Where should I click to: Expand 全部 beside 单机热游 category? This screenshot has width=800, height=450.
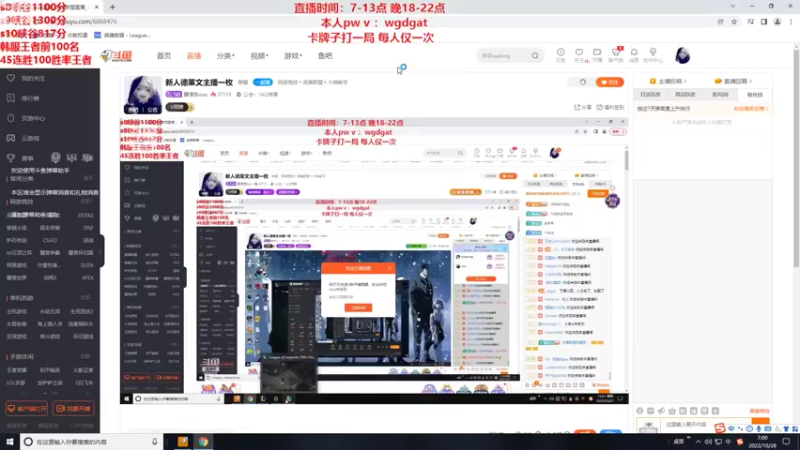[87, 297]
